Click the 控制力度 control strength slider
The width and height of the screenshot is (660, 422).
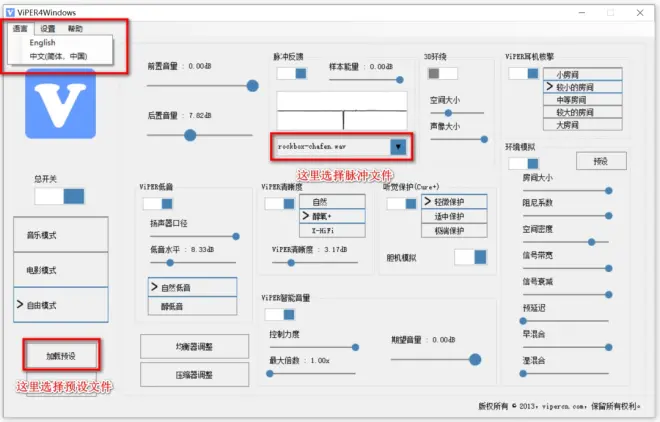(313, 347)
